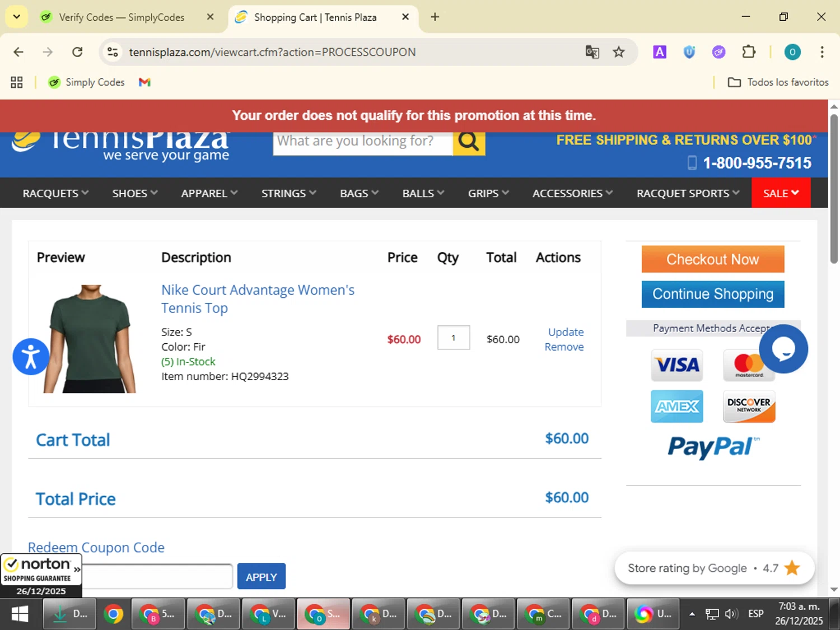Open the apps grid in bookmarks bar

pyautogui.click(x=17, y=82)
